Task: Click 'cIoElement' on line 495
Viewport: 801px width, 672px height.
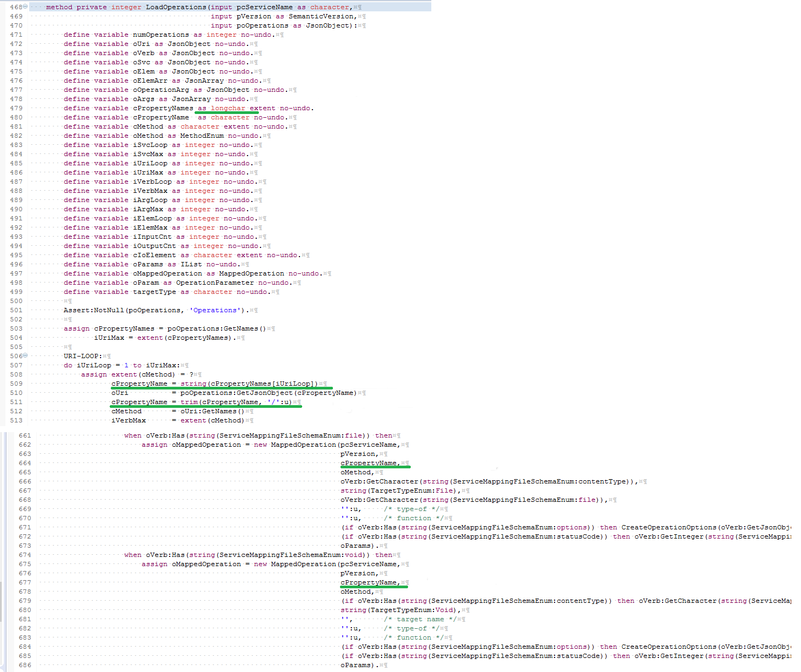Action: (155, 255)
